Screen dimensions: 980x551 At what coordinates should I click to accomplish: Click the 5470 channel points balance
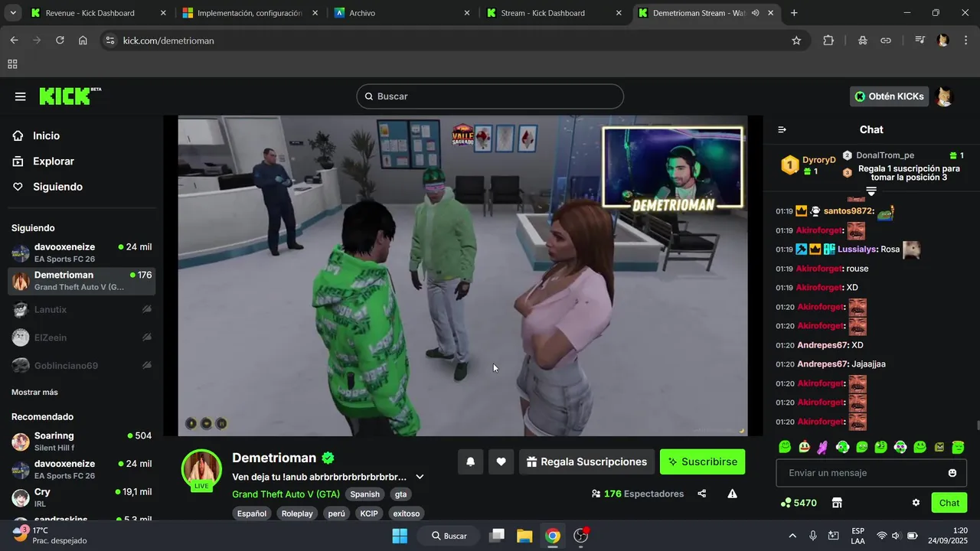[x=799, y=503]
